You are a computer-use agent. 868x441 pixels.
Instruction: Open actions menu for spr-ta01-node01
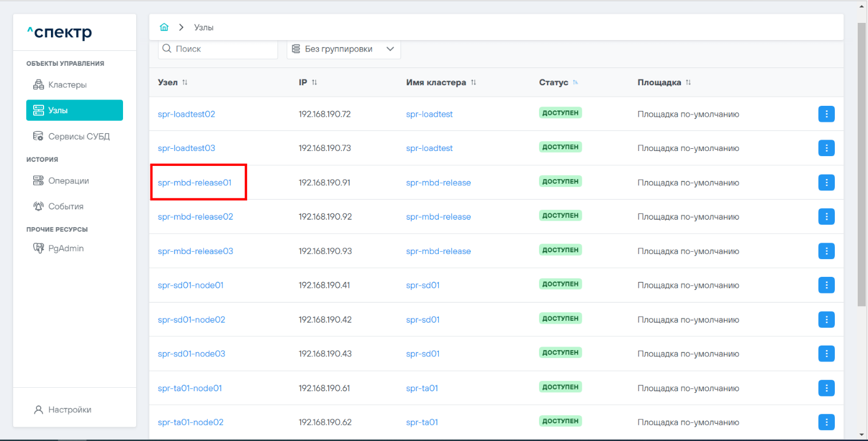click(826, 388)
